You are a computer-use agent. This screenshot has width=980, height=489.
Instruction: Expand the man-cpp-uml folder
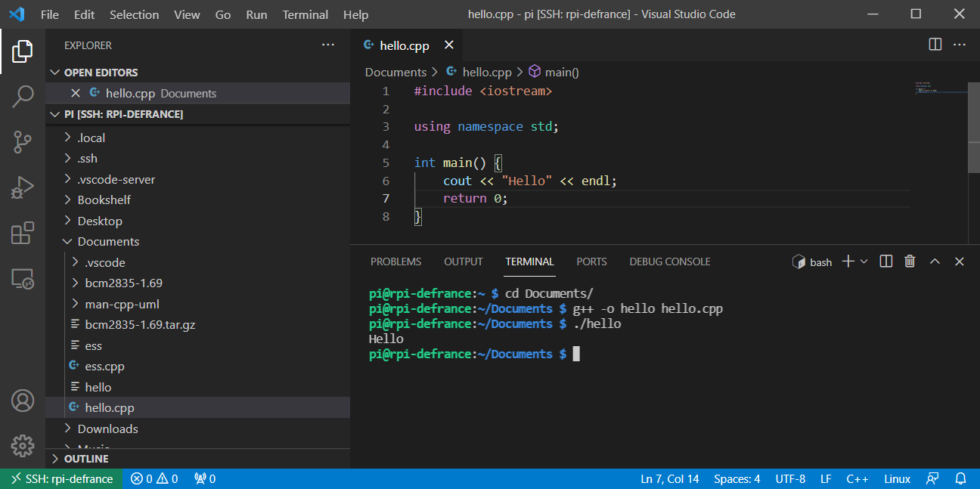click(x=197, y=304)
